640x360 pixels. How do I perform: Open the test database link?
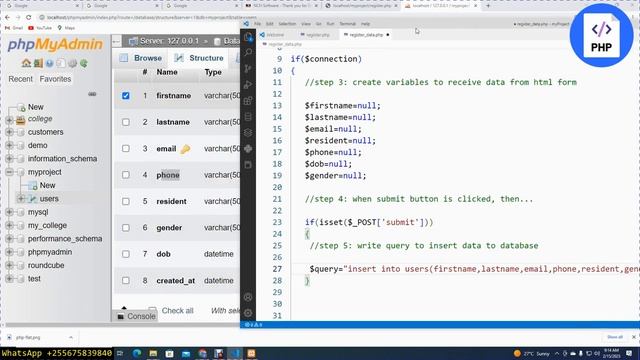tap(34, 279)
